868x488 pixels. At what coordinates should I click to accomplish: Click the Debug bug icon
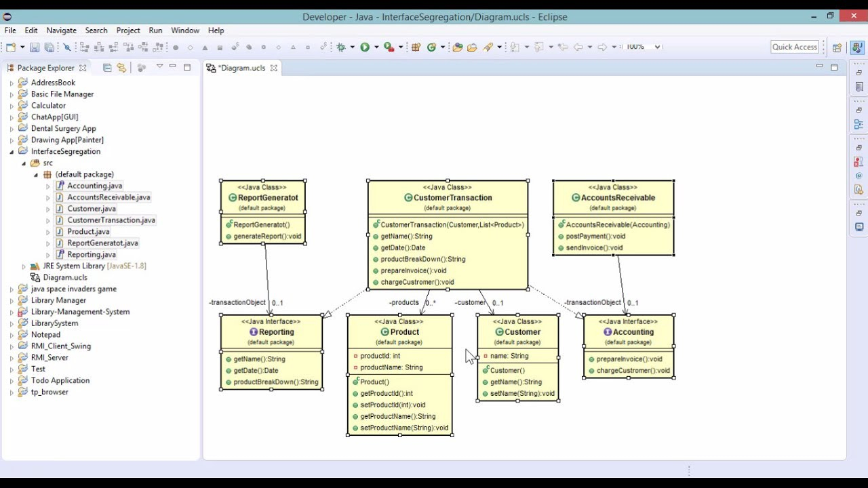coord(341,47)
